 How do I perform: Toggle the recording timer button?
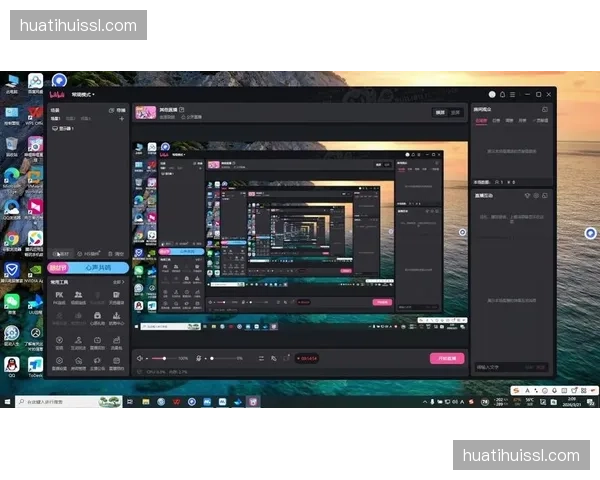click(x=307, y=358)
